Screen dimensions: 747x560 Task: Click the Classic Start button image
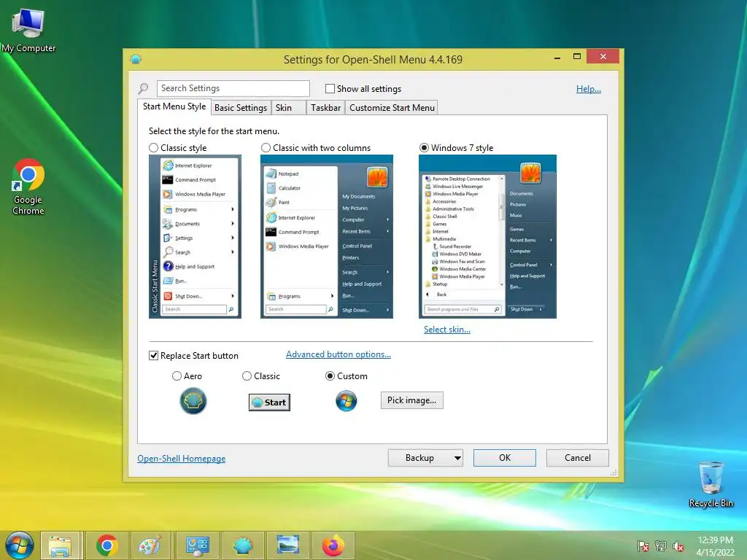click(269, 402)
